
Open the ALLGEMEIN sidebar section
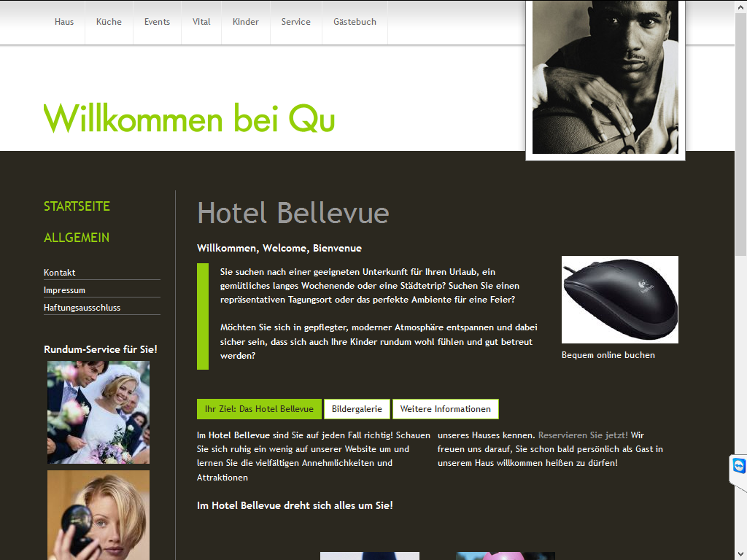tap(77, 238)
